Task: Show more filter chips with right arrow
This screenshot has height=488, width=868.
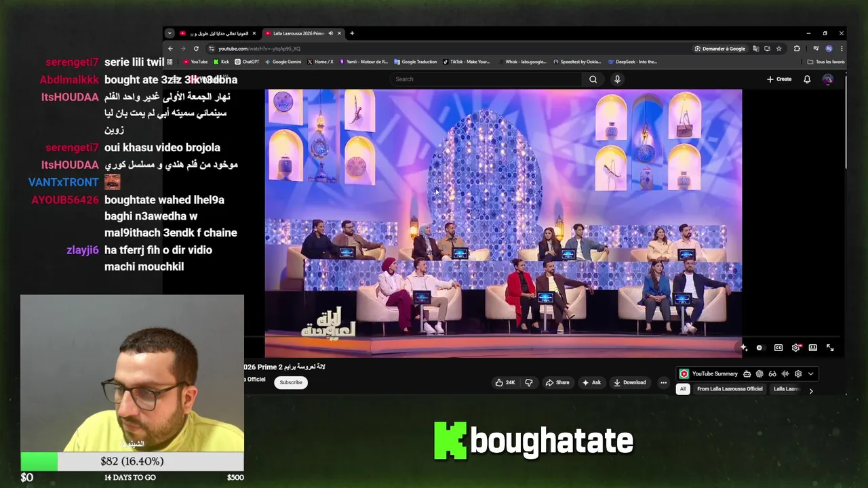Action: pyautogui.click(x=811, y=391)
